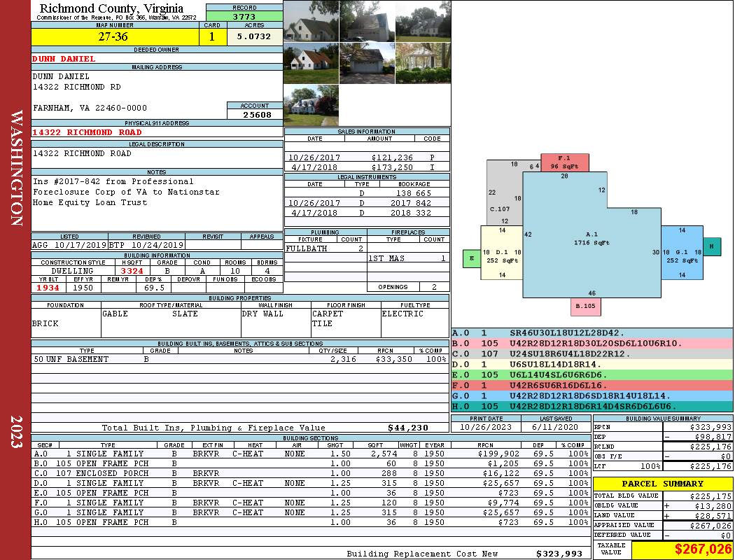
Task: Click listed date AGG 10/17/2019
Action: point(69,244)
